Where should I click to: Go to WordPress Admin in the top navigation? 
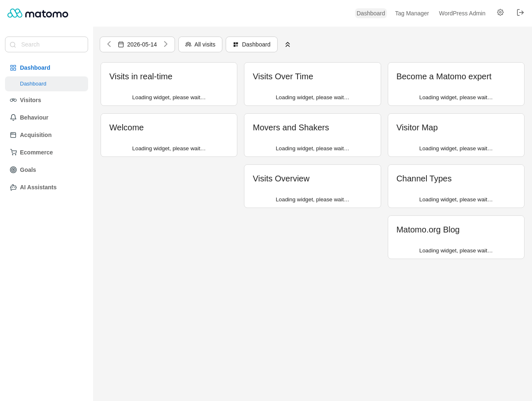[x=462, y=13]
